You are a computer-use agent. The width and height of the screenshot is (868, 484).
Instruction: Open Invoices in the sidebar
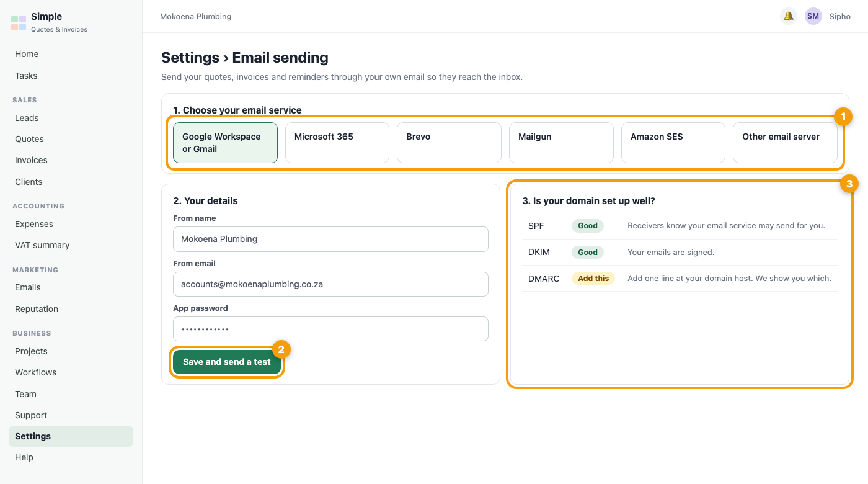click(x=71, y=160)
